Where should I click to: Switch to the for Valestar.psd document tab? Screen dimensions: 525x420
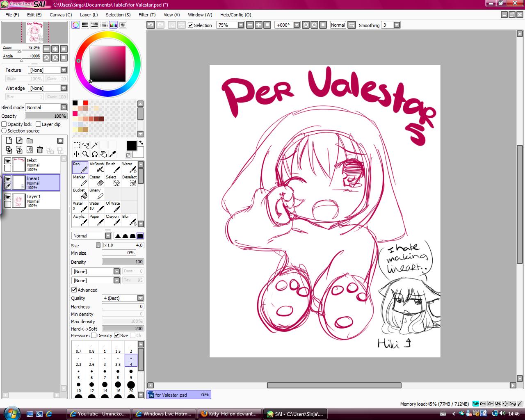point(179,395)
